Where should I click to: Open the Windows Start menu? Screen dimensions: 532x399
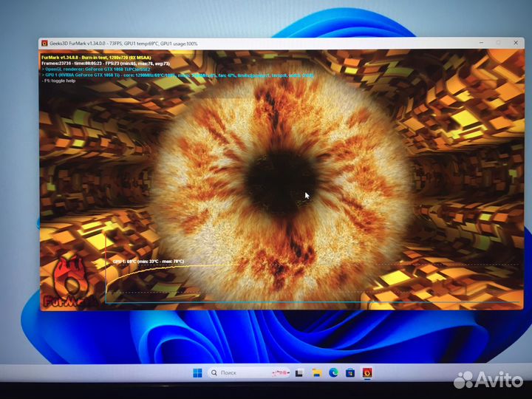click(197, 373)
